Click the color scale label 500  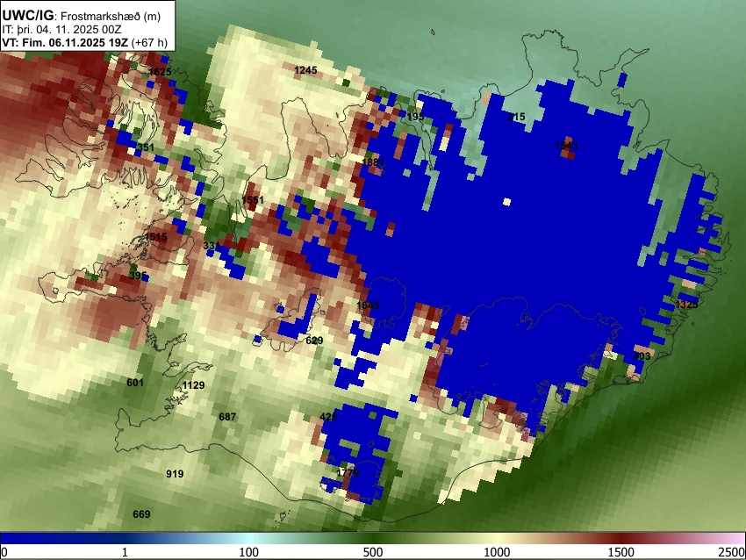click(373, 552)
